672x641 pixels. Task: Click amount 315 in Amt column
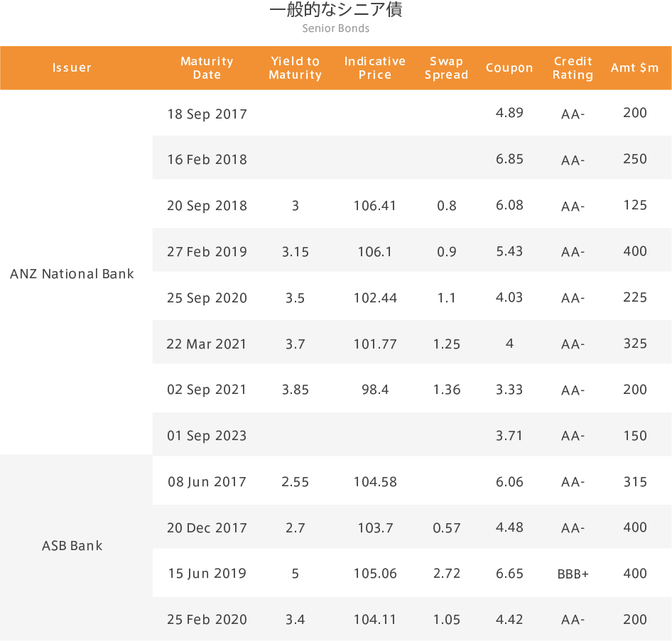point(635,482)
